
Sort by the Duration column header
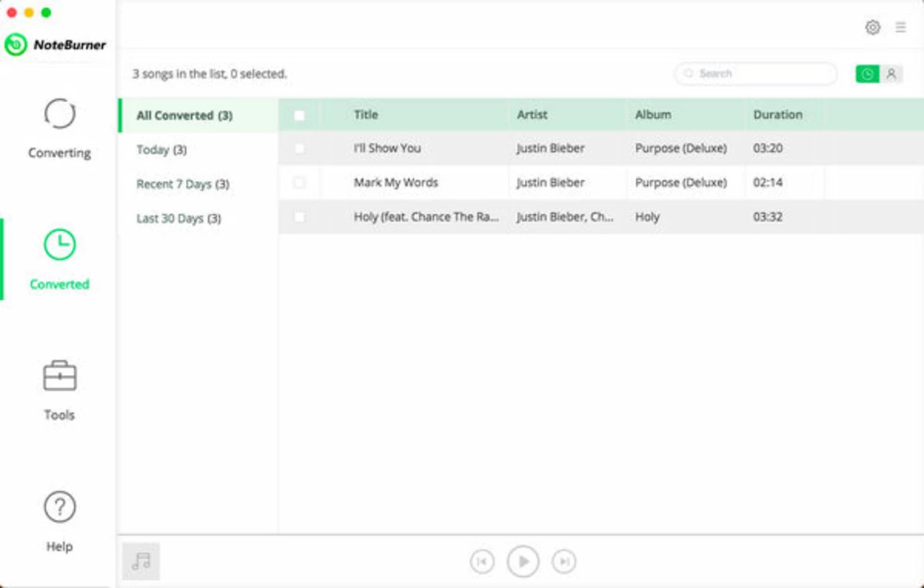778,115
